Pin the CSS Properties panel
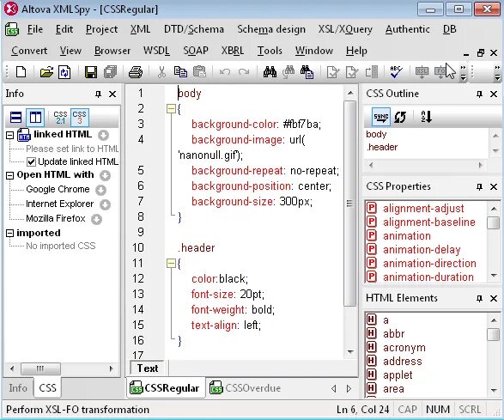Viewport: 504px width, 420px height. coord(479,186)
